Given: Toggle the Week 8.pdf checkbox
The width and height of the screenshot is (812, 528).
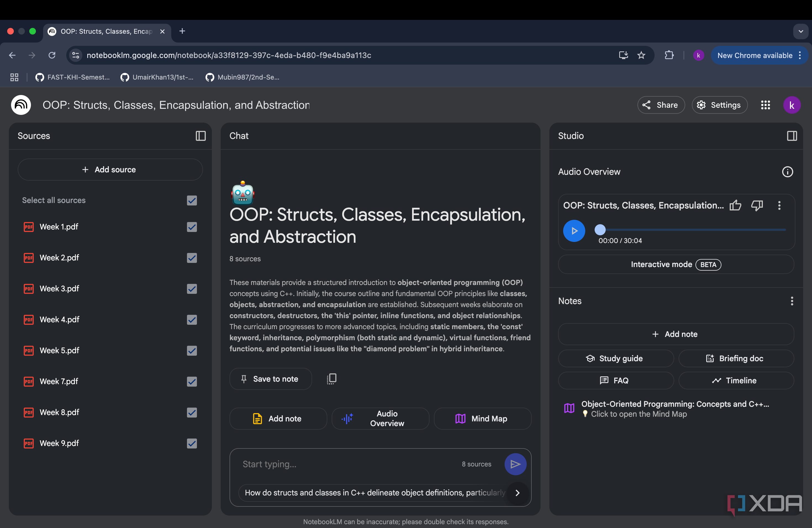Looking at the screenshot, I should (x=192, y=412).
